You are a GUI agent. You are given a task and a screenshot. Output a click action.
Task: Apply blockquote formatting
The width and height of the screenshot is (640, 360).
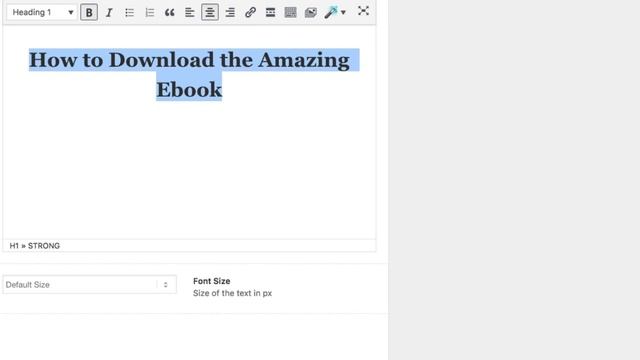coord(170,12)
